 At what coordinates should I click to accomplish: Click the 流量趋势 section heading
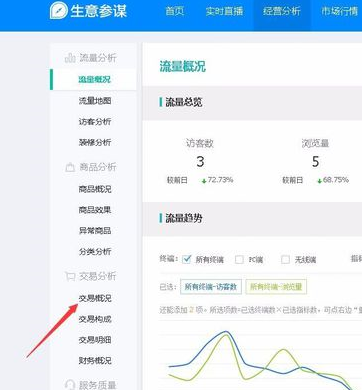click(x=184, y=218)
